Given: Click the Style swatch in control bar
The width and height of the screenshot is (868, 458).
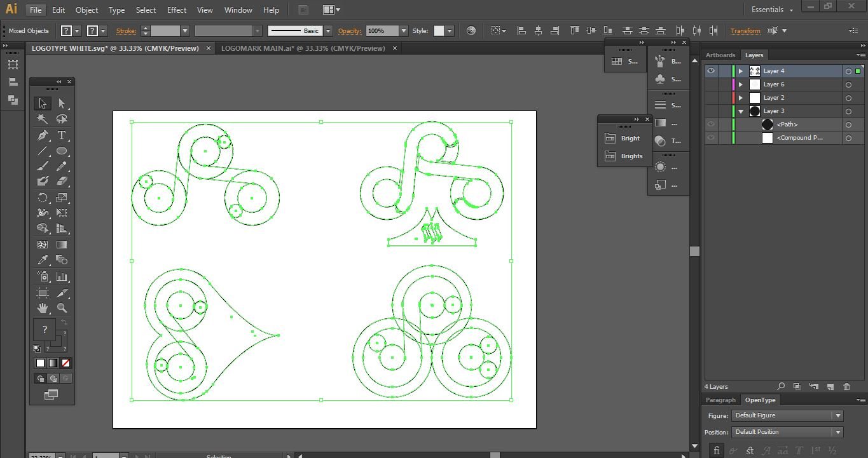Looking at the screenshot, I should coord(439,30).
